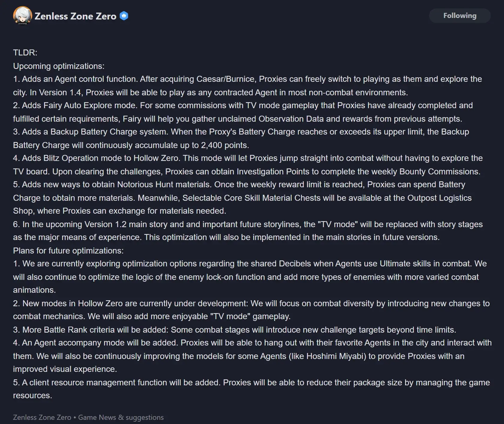
Task: Click the Agent accompany mode paragraph
Action: tap(210, 356)
